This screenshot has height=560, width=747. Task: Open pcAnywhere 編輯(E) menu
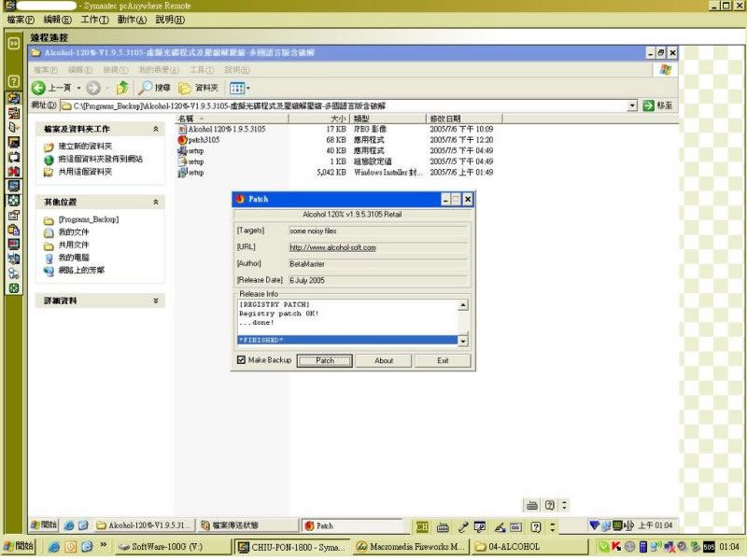pos(57,20)
